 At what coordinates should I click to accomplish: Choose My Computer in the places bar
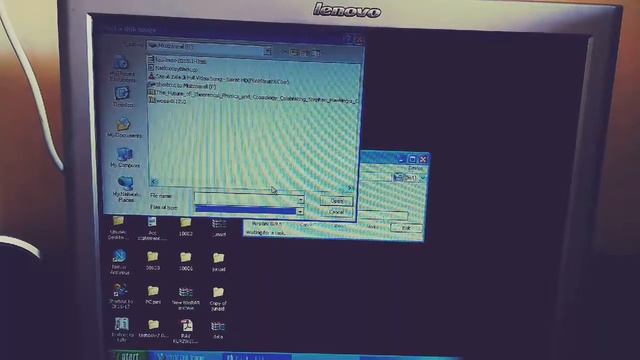pos(125,158)
